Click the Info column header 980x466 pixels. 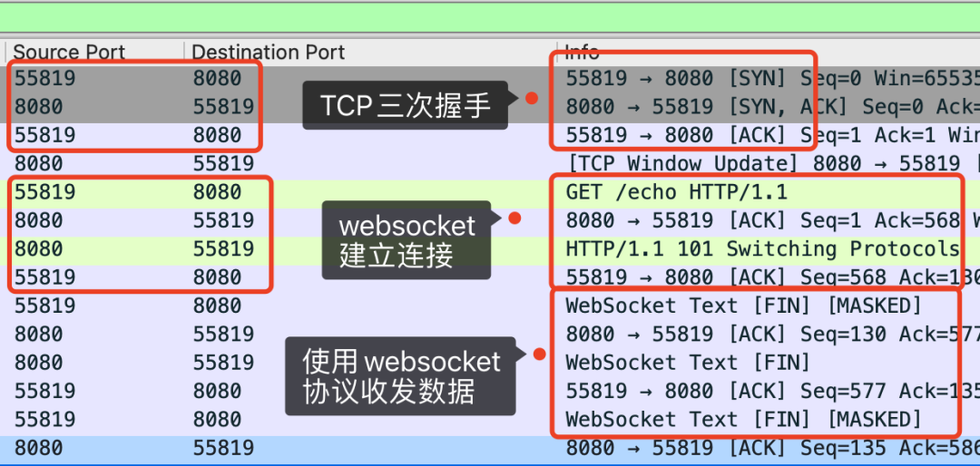[x=582, y=52]
